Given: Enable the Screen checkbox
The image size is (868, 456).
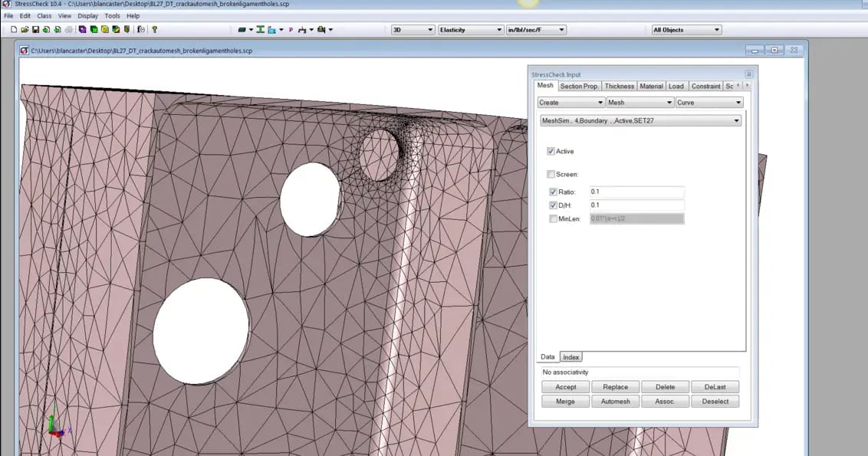Looking at the screenshot, I should (551, 174).
